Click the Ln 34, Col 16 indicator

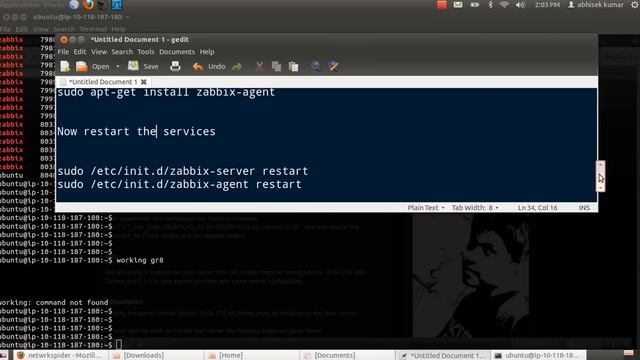[537, 208]
